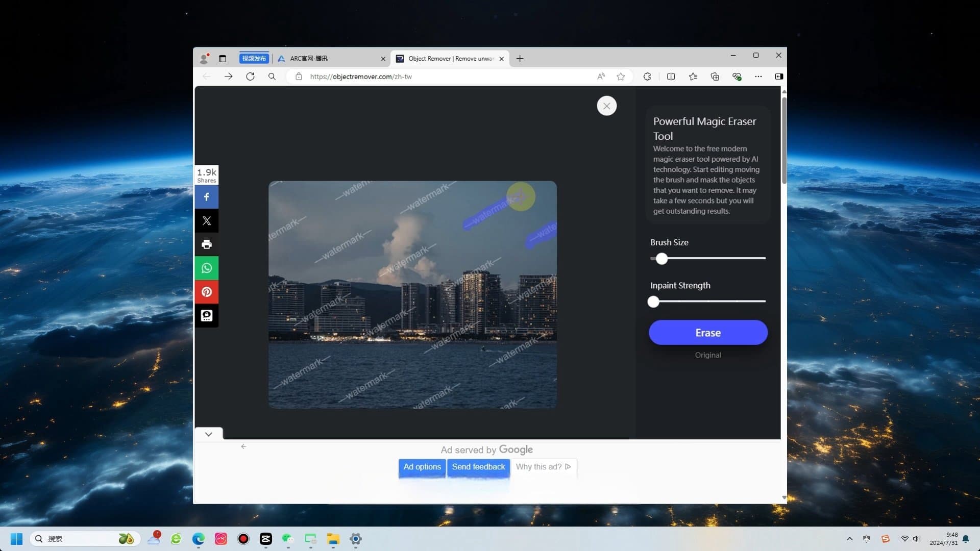
Task: Click Ad options button
Action: pos(422,467)
